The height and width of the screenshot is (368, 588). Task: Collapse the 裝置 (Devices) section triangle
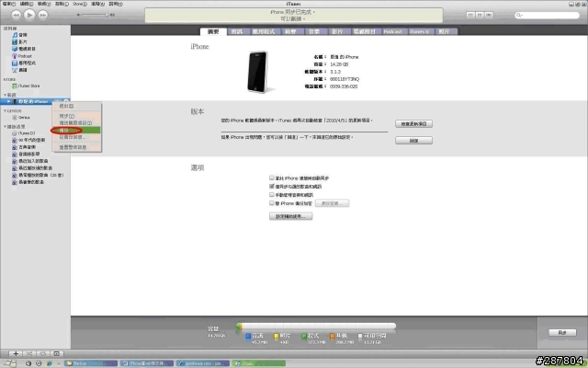5,95
